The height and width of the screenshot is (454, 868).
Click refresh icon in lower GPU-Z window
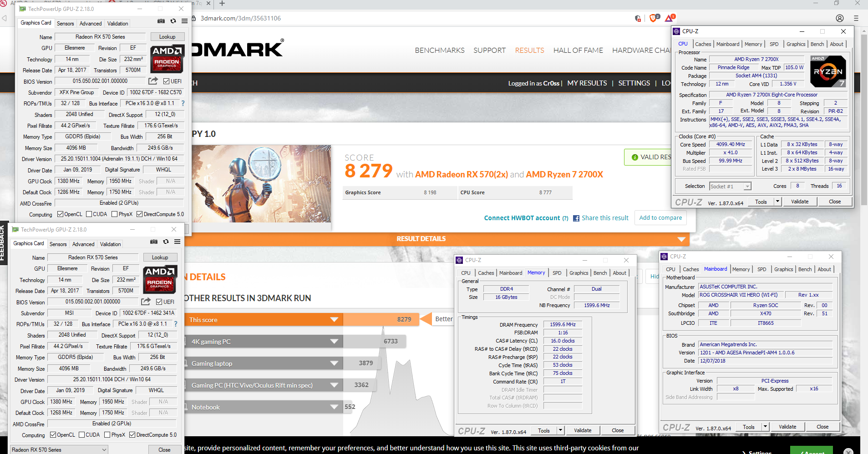click(166, 242)
